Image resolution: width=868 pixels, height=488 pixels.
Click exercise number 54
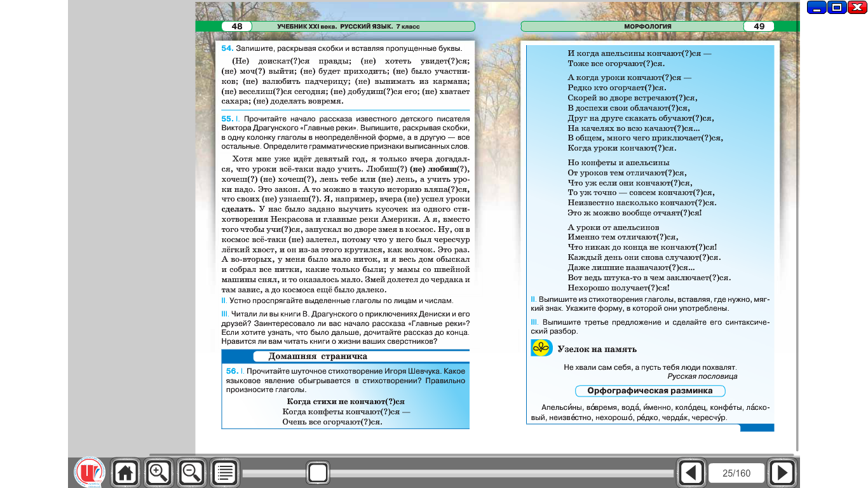pos(227,48)
